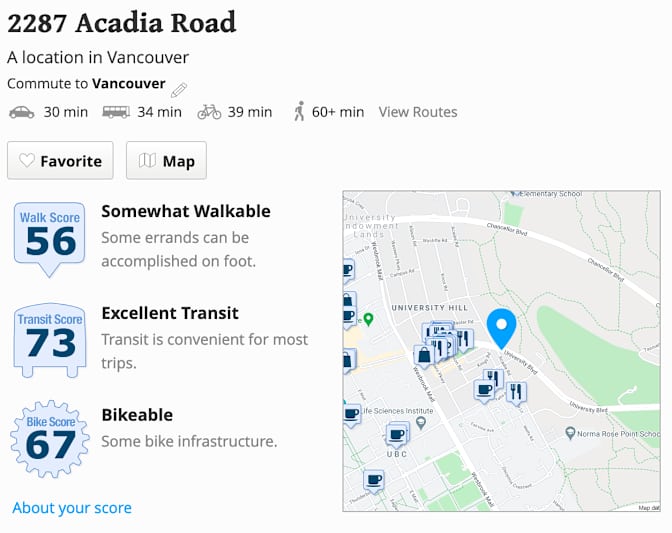Click the Somewhat Walkable heading
Screen dimensions: 672x533
coord(186,211)
